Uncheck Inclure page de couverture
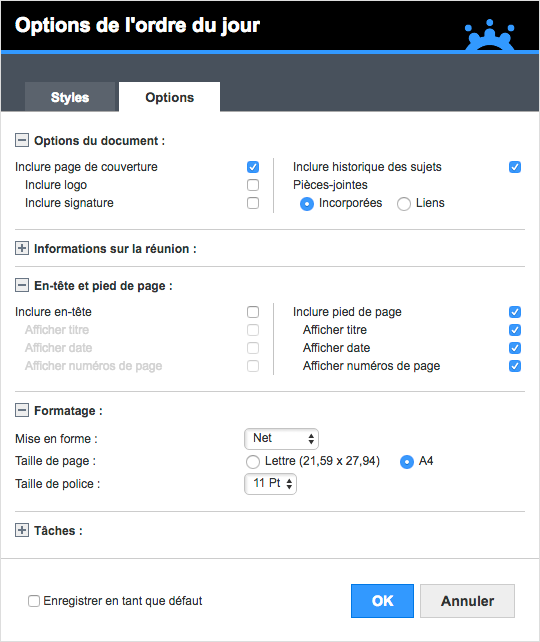Screen dimensions: 540x642 pos(253,167)
